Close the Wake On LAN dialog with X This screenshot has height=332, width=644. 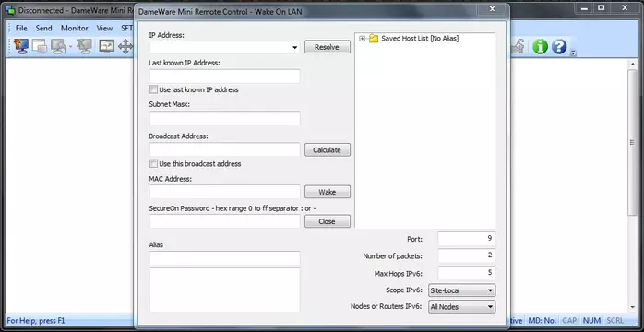pyautogui.click(x=492, y=8)
